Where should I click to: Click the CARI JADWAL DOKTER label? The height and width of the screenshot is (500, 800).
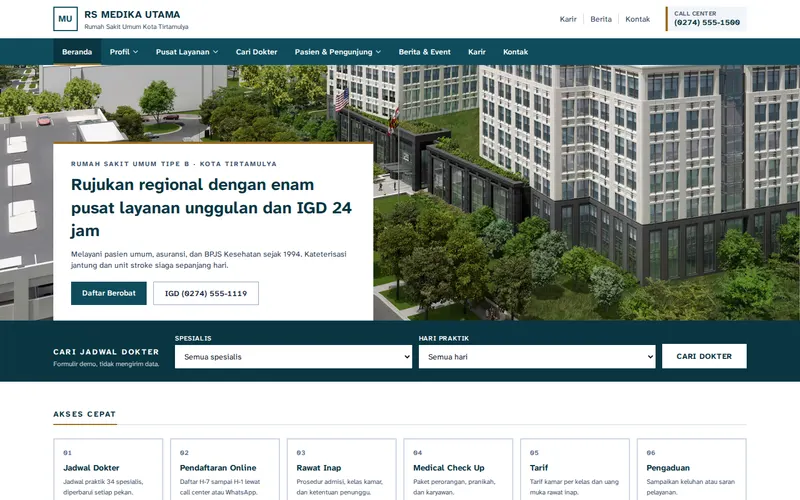tap(106, 352)
